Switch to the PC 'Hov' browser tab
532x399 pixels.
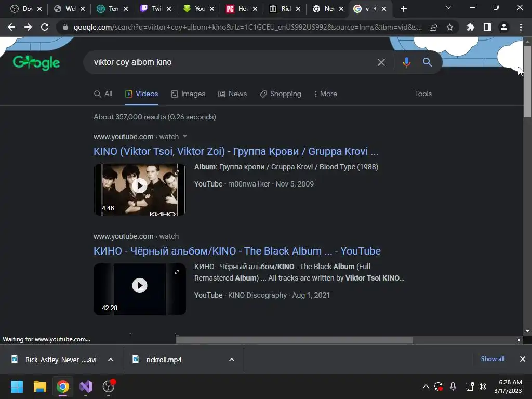click(237, 9)
